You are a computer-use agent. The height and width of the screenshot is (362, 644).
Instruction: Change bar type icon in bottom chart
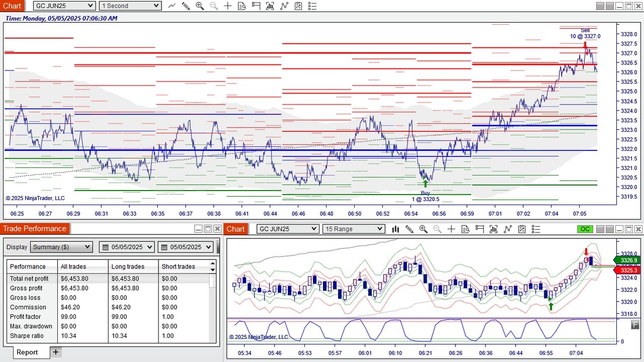tap(395, 229)
